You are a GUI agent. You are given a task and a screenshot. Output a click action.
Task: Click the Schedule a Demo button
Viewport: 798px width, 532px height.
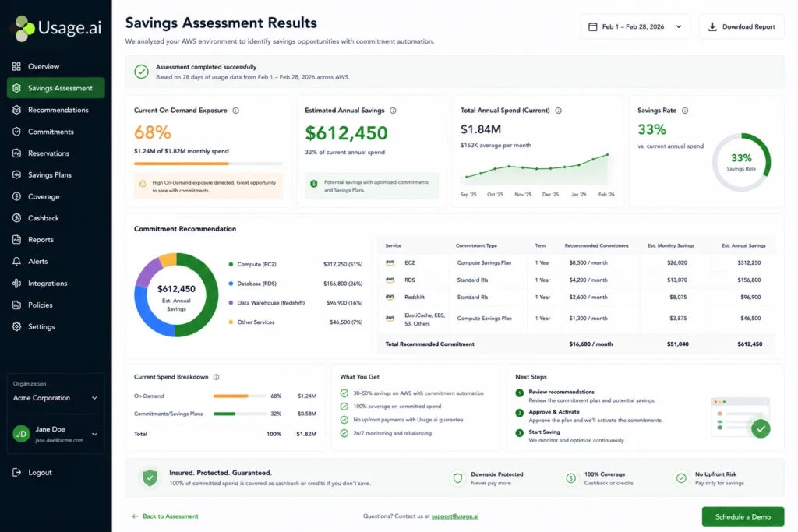[743, 516]
